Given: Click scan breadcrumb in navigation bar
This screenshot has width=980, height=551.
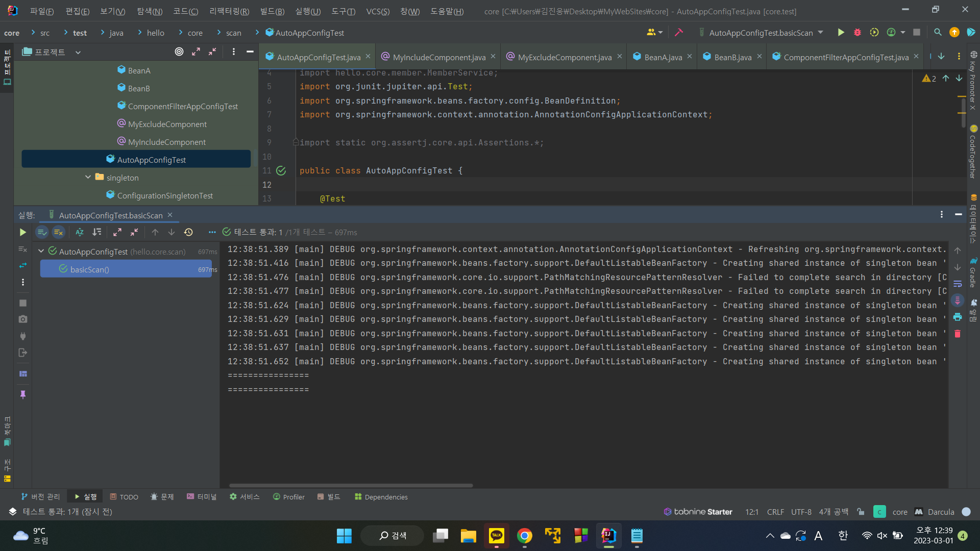Looking at the screenshot, I should click(x=233, y=33).
